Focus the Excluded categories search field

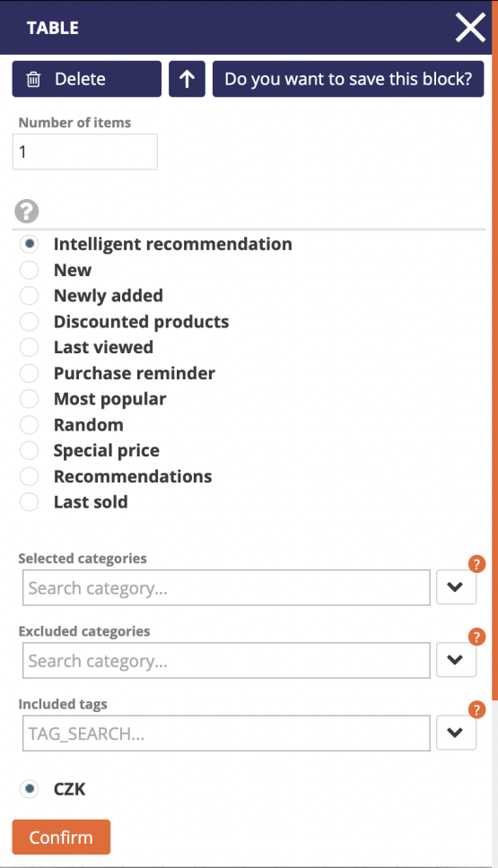(x=226, y=660)
